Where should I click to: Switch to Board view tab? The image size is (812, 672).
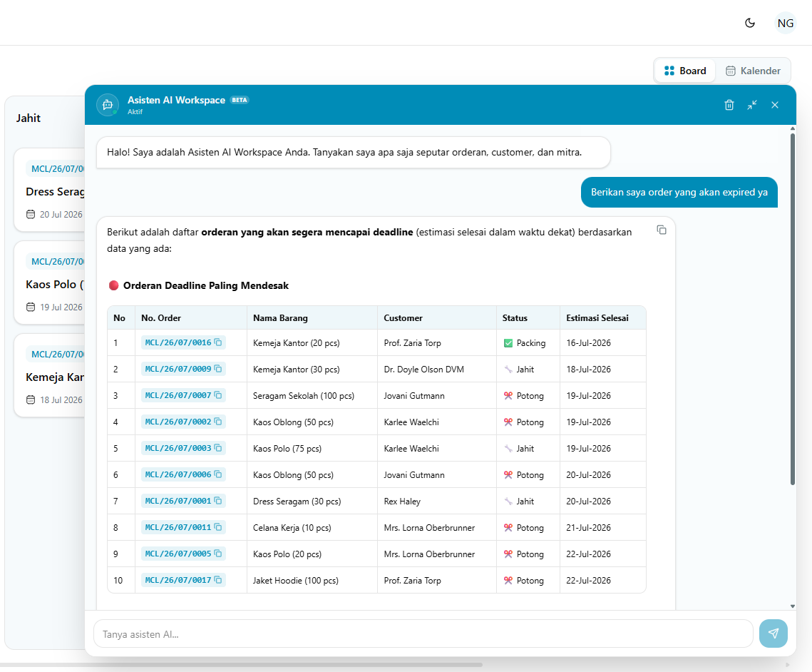[685, 71]
